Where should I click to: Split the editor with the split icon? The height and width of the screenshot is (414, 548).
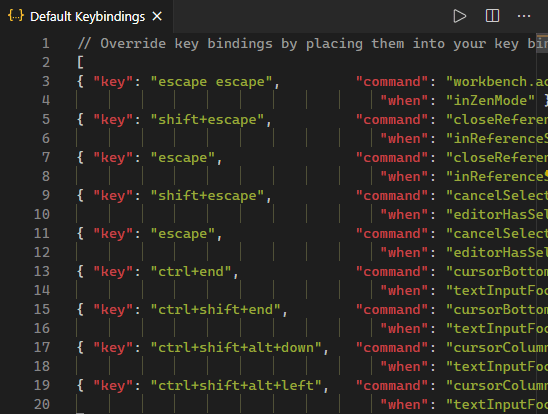click(x=492, y=16)
